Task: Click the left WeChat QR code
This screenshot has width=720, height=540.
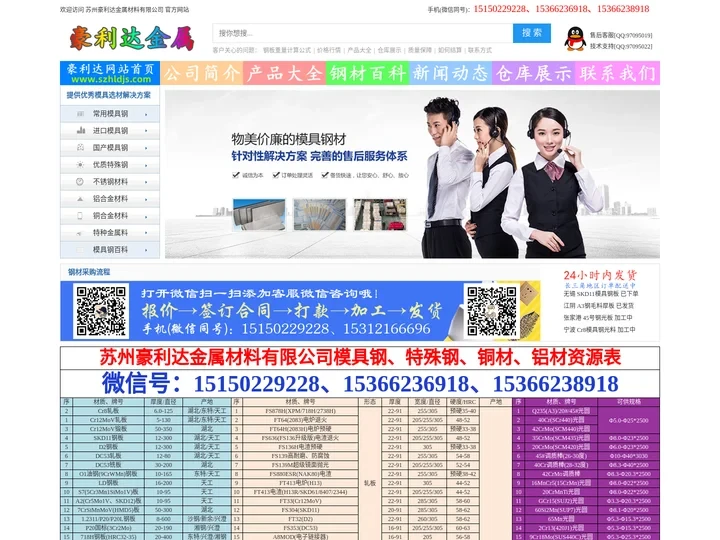Action: click(101, 311)
